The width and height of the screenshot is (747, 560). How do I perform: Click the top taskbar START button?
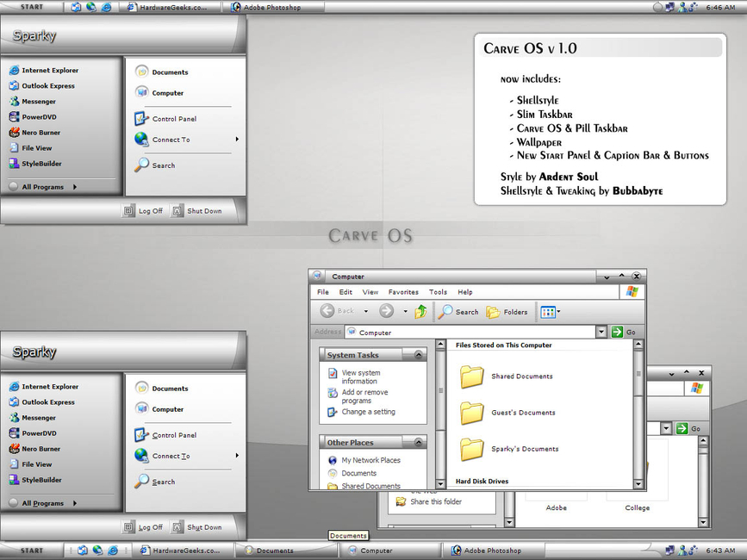coord(31,7)
